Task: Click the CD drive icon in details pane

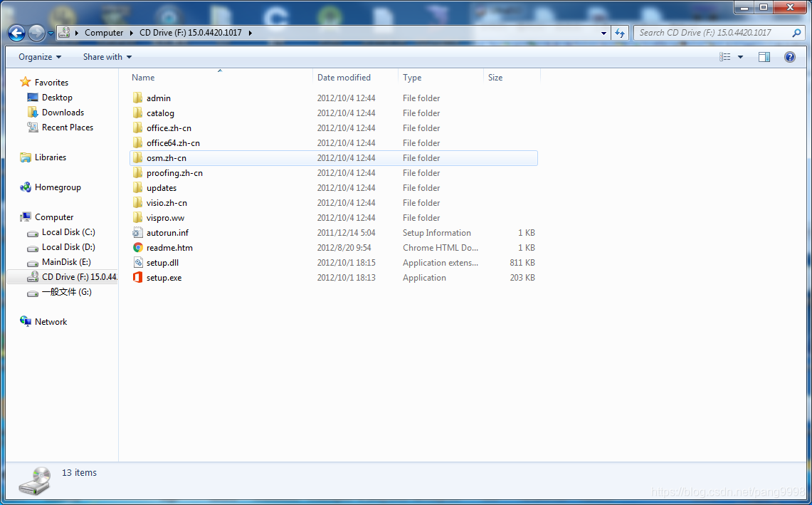Action: [x=35, y=481]
